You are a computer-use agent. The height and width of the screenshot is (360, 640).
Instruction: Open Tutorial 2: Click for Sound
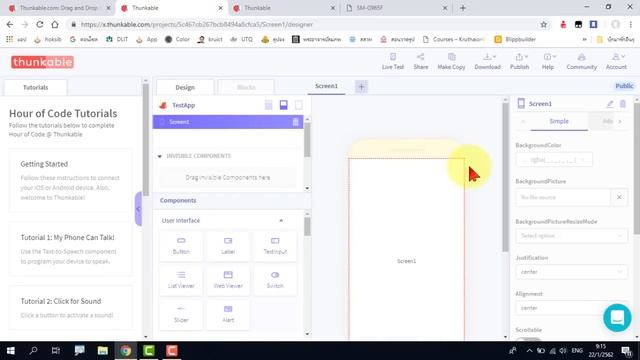[71, 308]
